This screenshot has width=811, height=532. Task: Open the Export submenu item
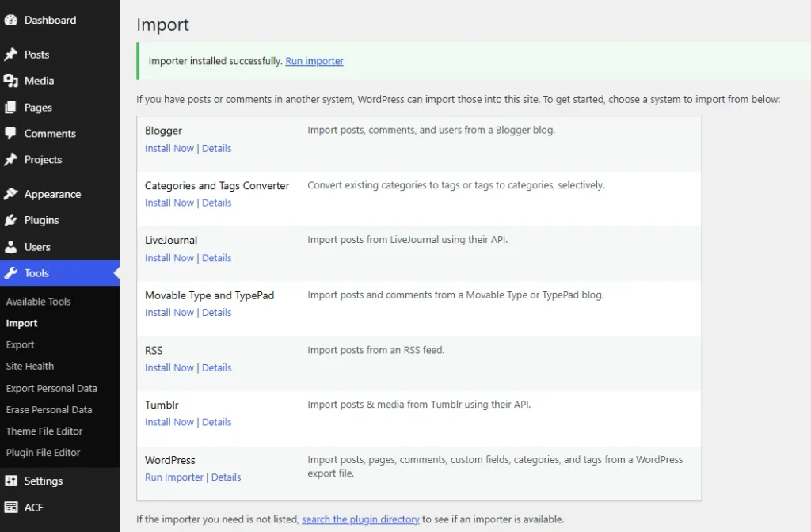(x=20, y=345)
